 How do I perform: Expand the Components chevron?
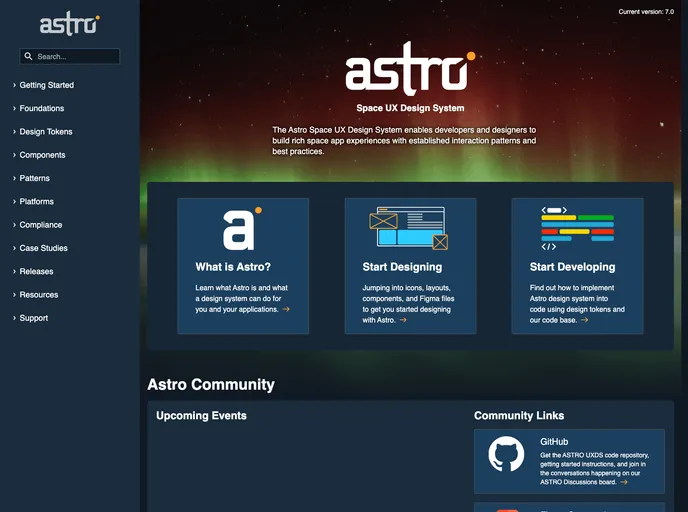(x=14, y=155)
